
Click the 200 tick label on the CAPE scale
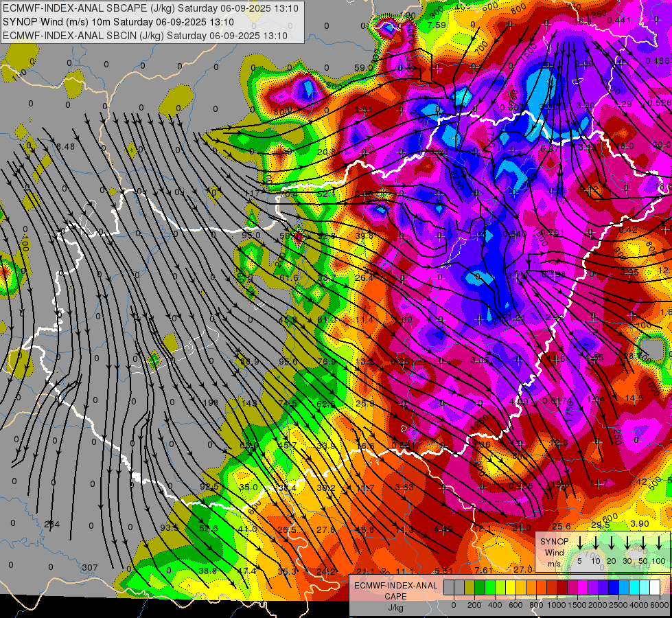point(474,605)
